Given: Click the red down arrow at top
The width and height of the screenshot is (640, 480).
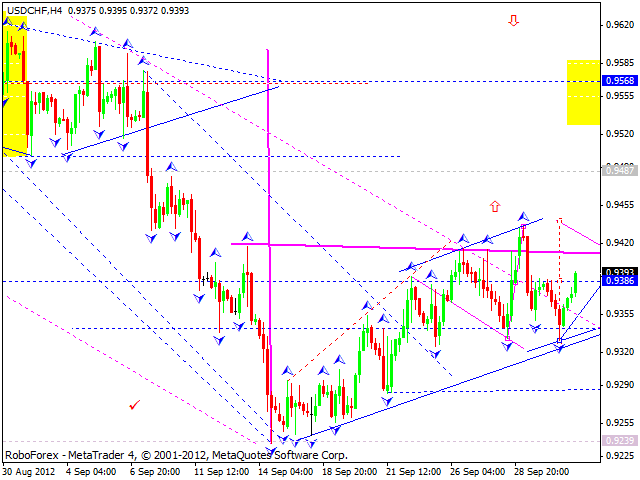Looking at the screenshot, I should (513, 21).
